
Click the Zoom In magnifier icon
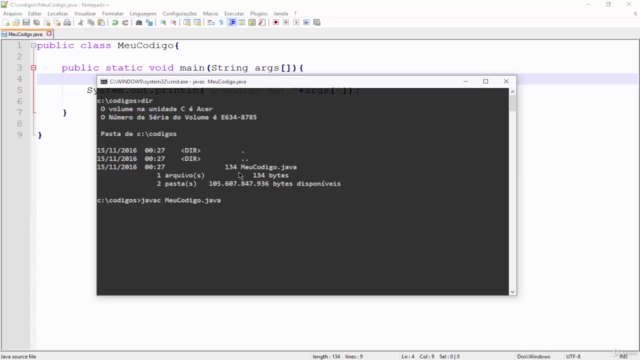tap(163, 22)
